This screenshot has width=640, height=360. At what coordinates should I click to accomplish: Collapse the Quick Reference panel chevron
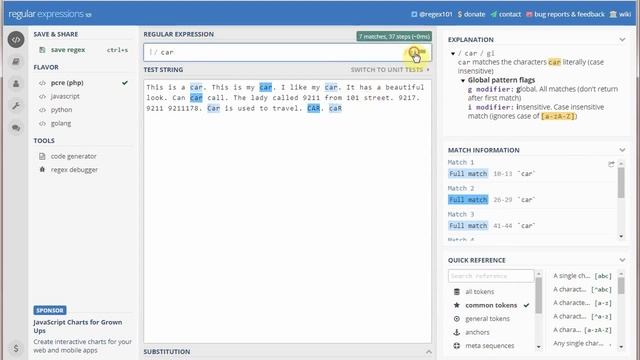(622, 260)
